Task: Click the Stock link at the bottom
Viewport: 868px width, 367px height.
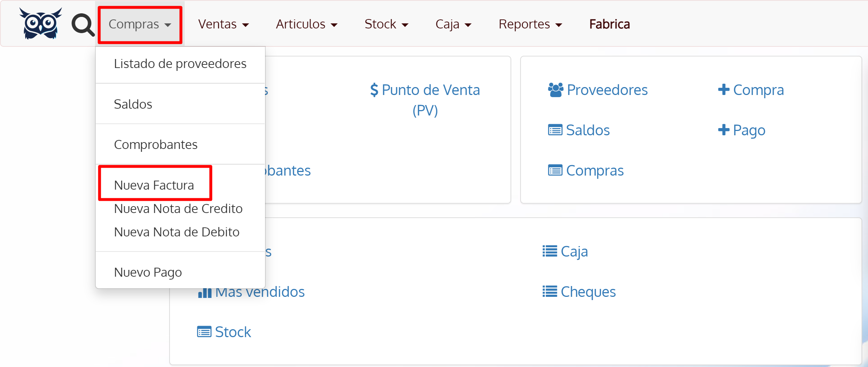Action: point(232,331)
